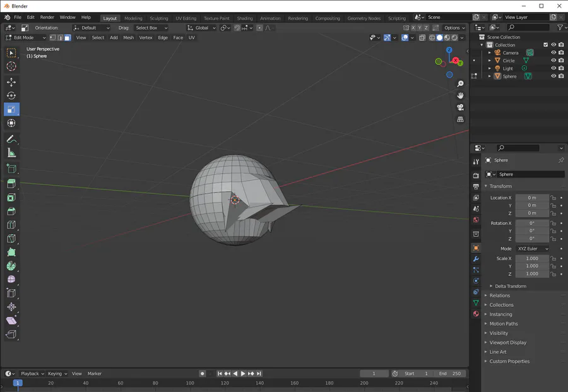Play the animation forward
568x392 pixels.
[243, 374]
